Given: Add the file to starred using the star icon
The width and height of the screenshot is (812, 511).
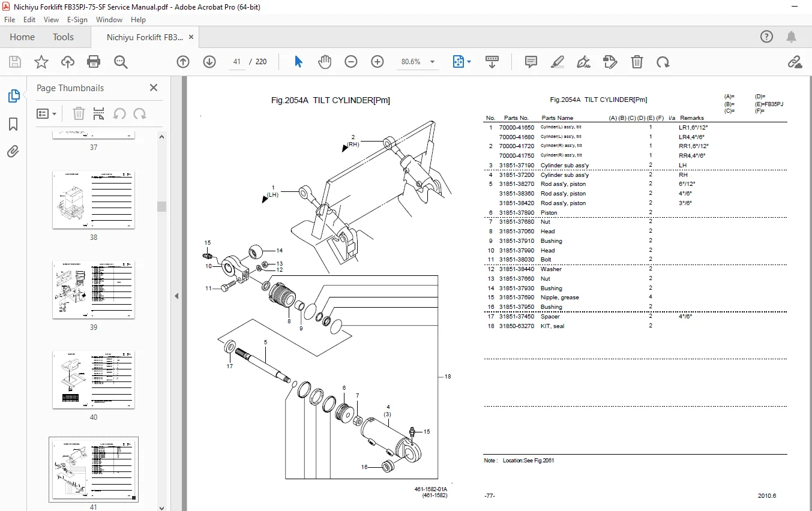Looking at the screenshot, I should (x=41, y=62).
